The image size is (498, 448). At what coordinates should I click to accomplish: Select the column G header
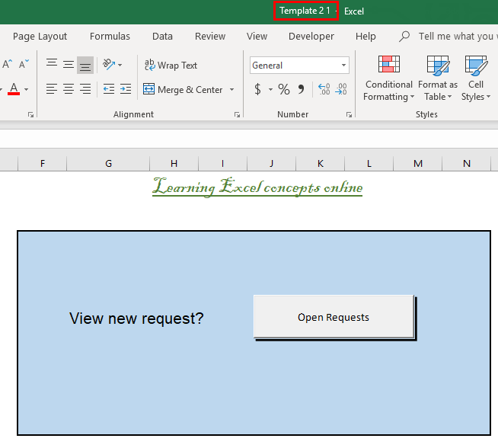(x=108, y=163)
